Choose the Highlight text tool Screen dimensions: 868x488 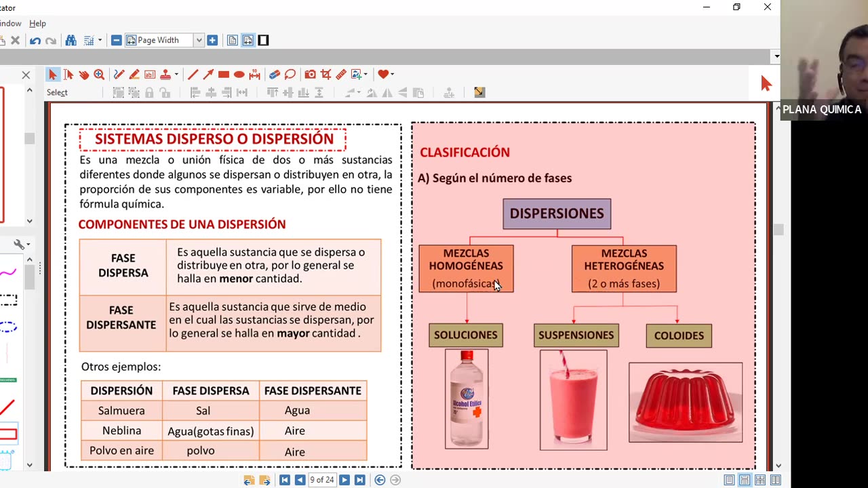pyautogui.click(x=134, y=75)
